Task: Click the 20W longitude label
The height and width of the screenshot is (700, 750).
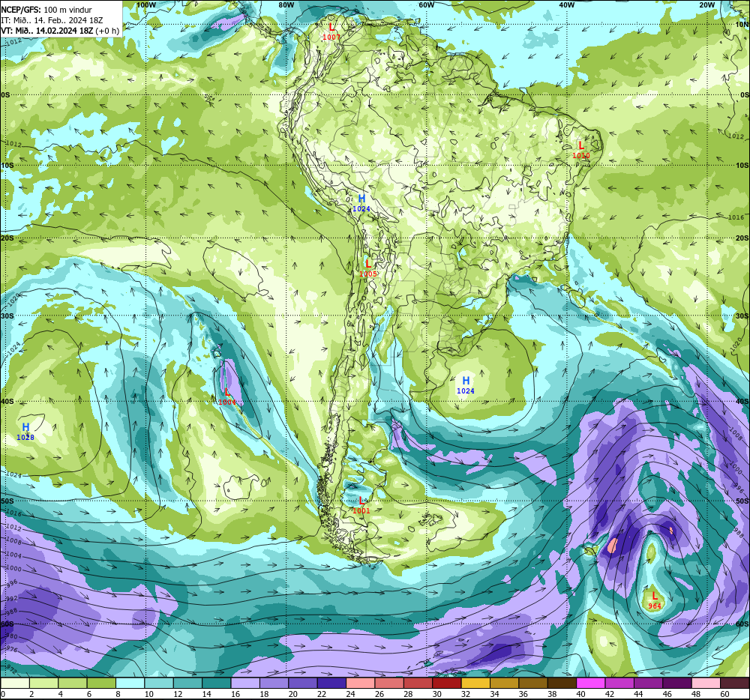Action: [x=707, y=4]
